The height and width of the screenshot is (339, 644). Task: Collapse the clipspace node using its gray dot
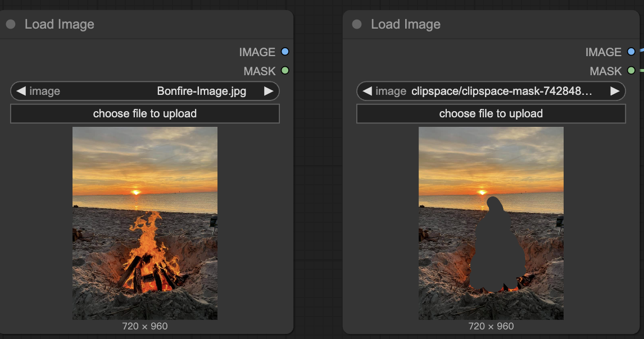point(357,24)
